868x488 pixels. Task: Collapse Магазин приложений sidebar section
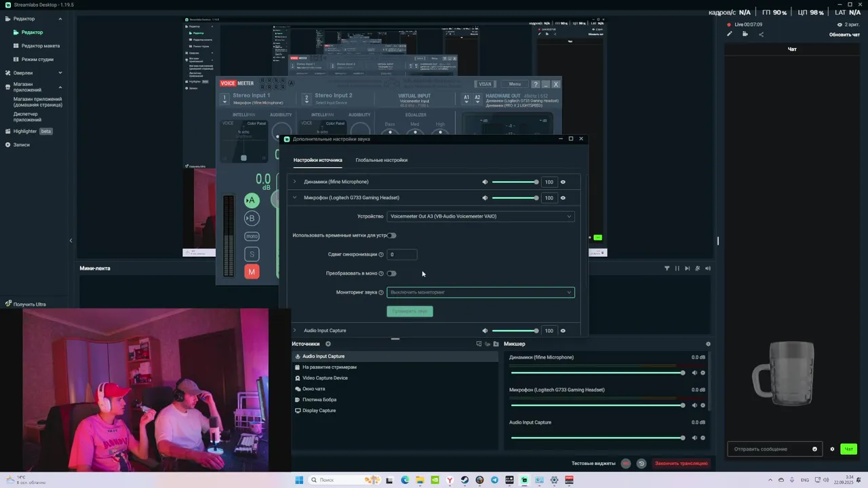click(x=60, y=87)
